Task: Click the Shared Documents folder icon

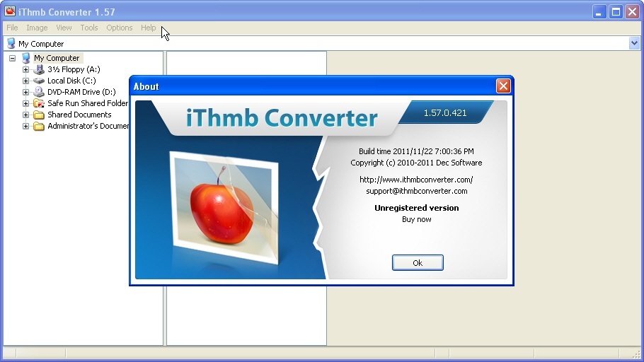Action: 39,115
